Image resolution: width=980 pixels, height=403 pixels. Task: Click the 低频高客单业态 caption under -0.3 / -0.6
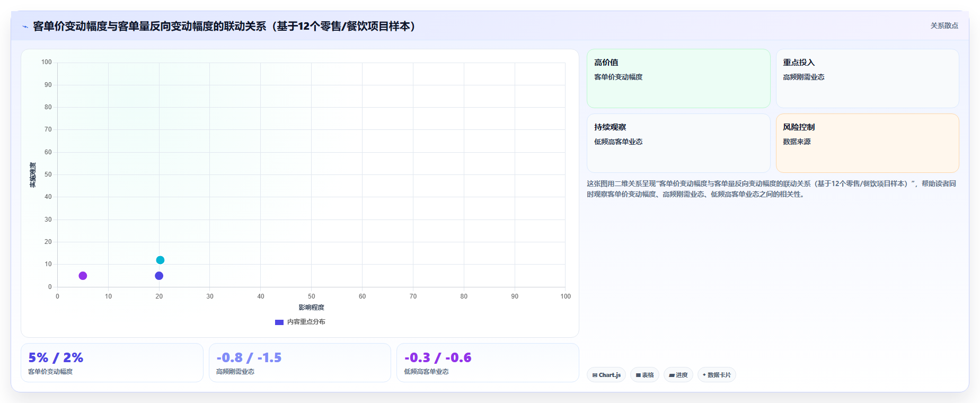[x=426, y=372]
